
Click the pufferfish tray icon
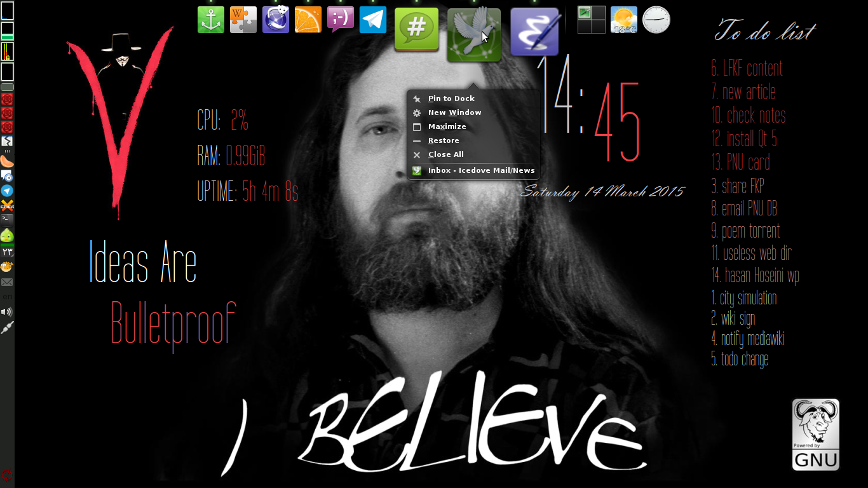click(7, 267)
